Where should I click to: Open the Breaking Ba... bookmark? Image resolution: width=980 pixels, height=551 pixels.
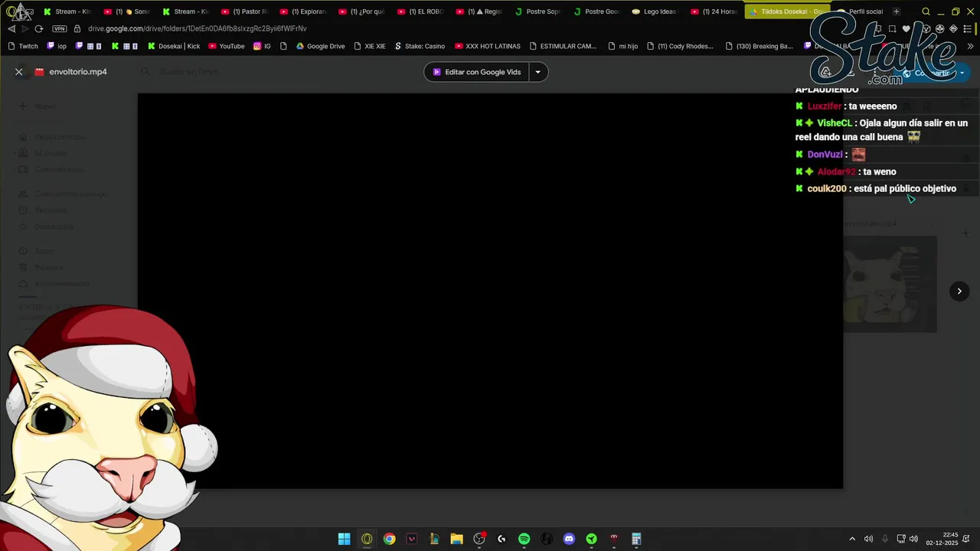coord(759,46)
